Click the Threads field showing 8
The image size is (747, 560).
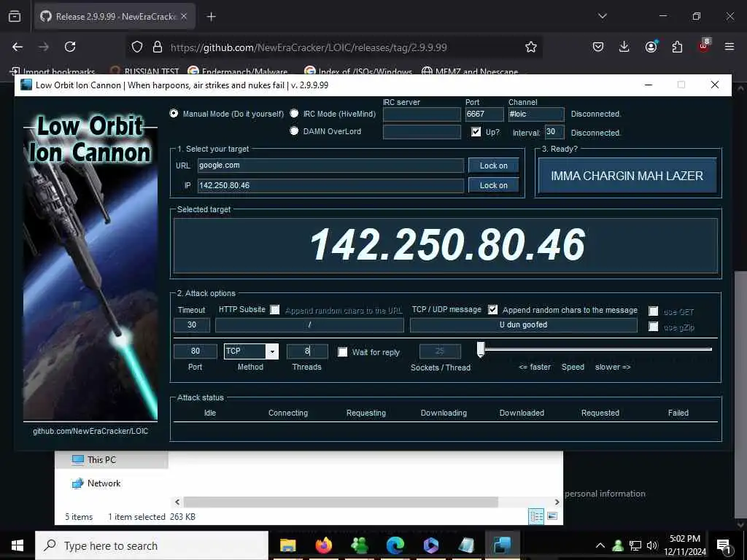coord(307,351)
